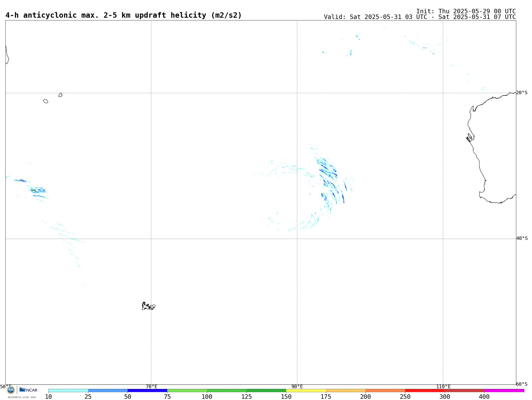Viewport: 532px width, 400px height.
Task: Pick the light orange 175-200 swatch
Action: [346, 390]
